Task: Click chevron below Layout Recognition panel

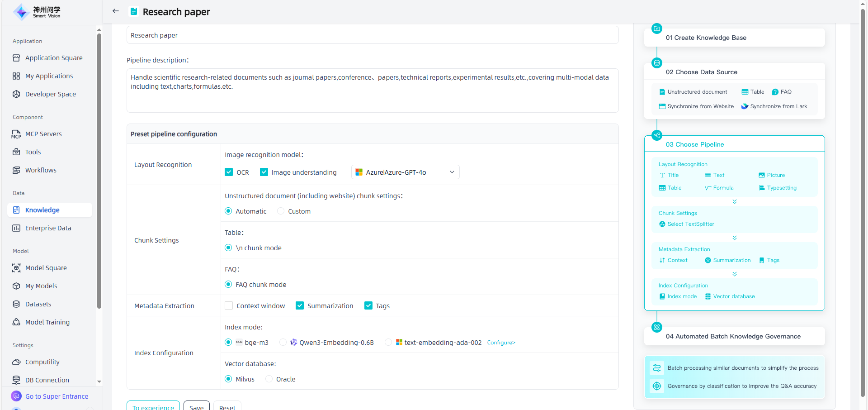Action: (x=735, y=201)
